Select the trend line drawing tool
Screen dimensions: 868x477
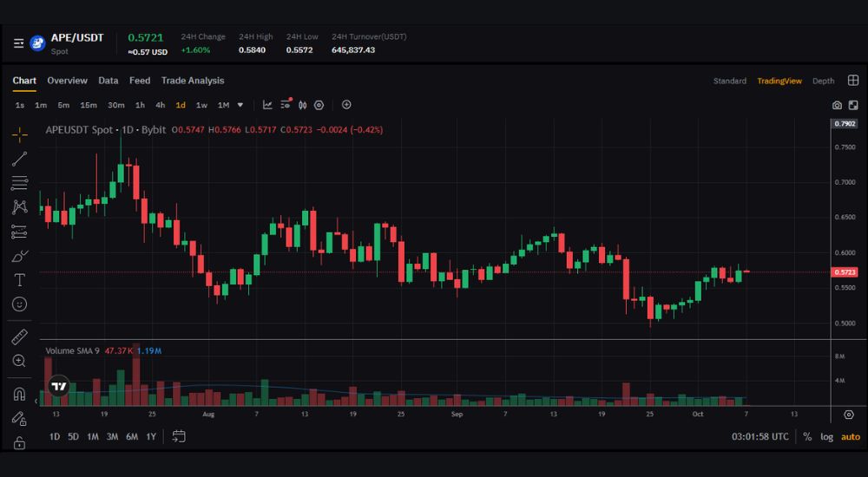19,159
